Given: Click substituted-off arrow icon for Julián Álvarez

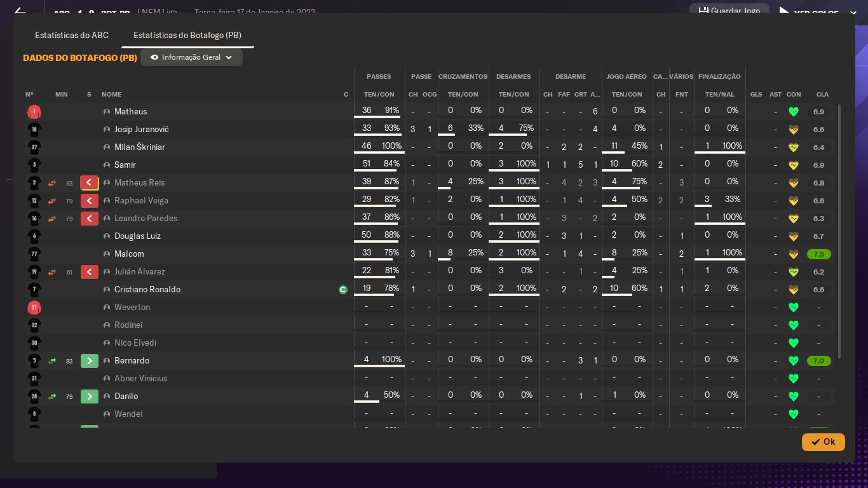Looking at the screenshot, I should coord(90,272).
